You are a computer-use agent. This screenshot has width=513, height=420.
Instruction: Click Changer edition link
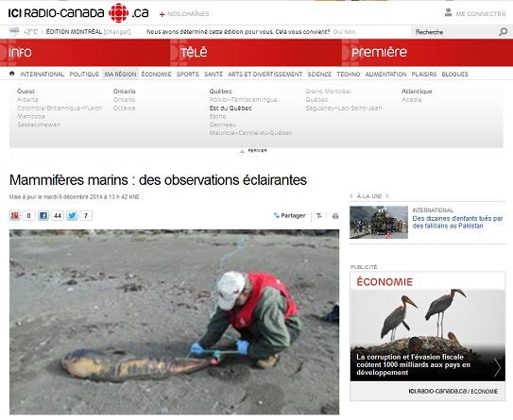117,32
